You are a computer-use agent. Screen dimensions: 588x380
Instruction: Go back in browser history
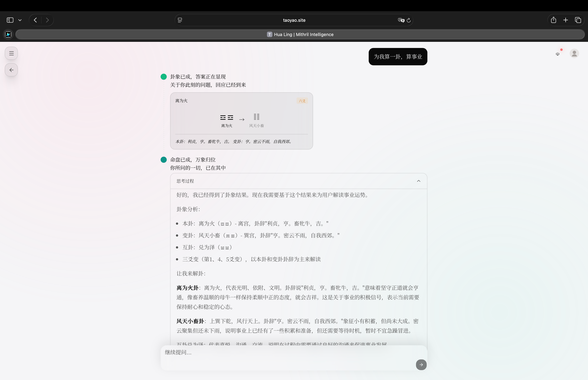[35, 20]
